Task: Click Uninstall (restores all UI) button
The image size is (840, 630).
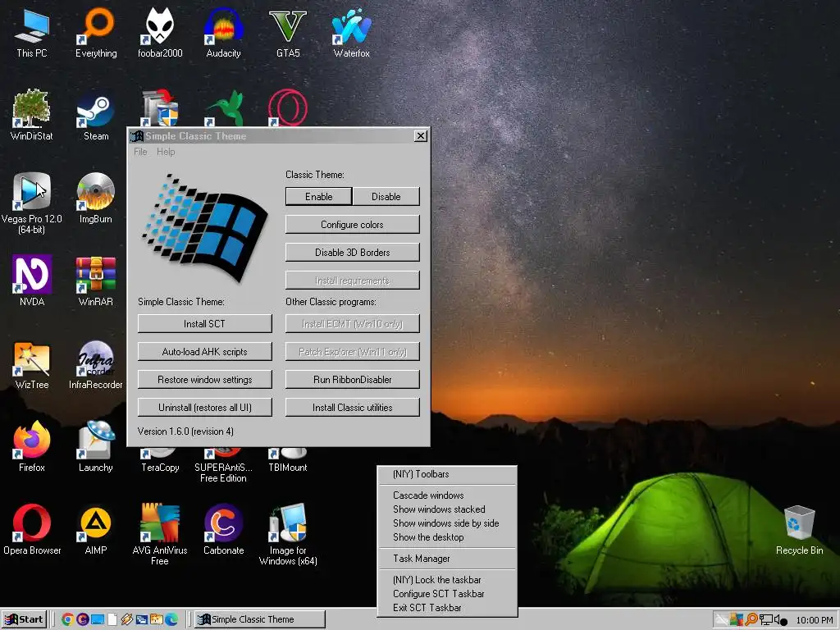Action: click(x=204, y=407)
